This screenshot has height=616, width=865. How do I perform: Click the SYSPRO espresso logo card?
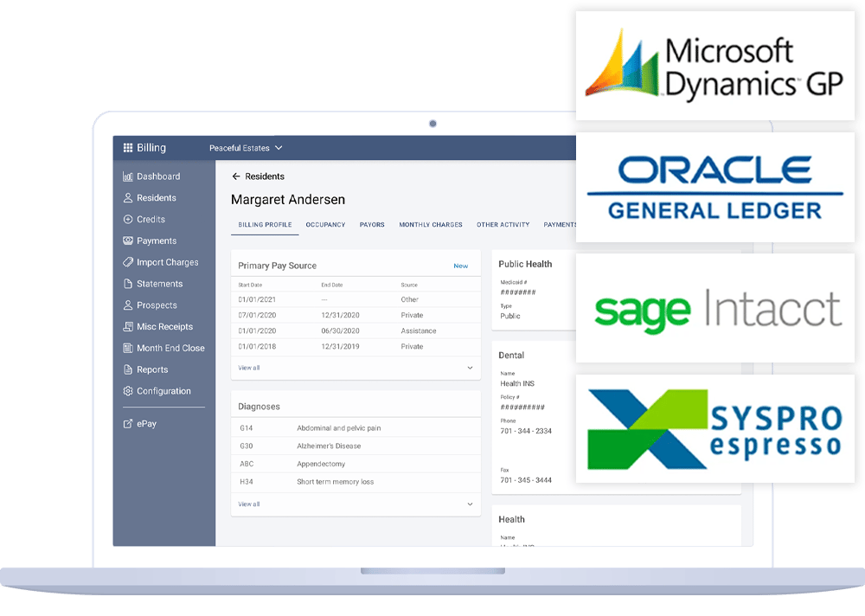click(715, 429)
